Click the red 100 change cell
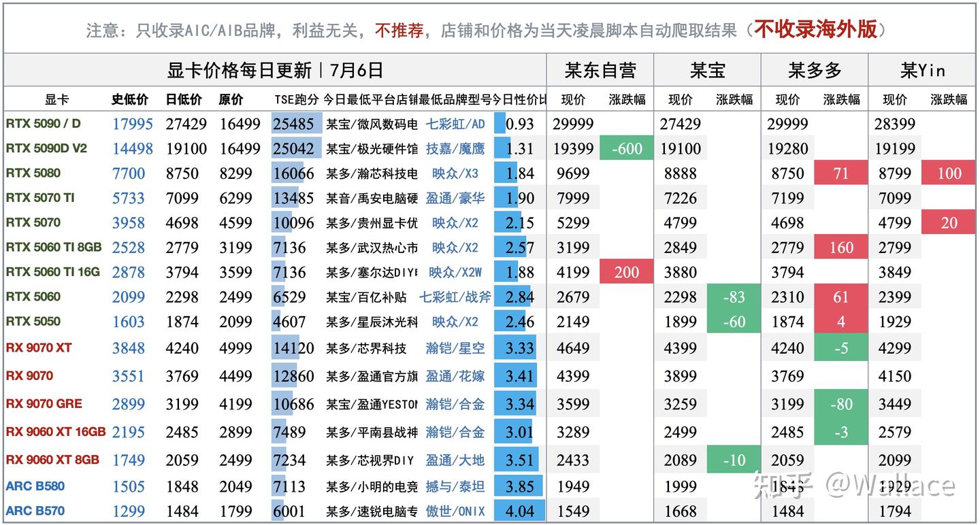Viewport: 980px width, 525px height. (x=949, y=173)
